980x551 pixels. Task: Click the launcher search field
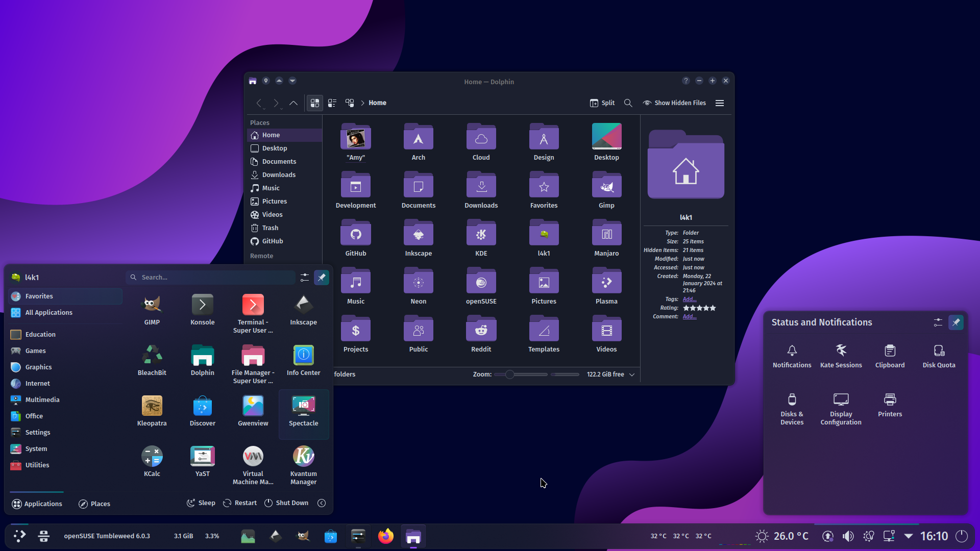[x=210, y=277]
